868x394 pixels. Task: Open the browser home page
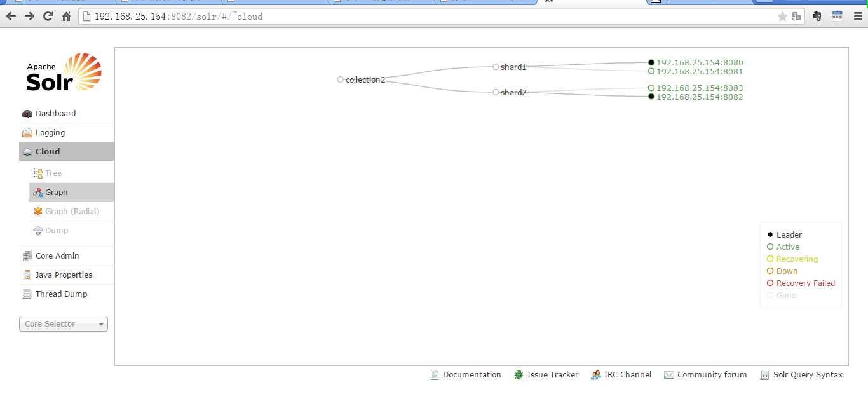click(x=66, y=17)
